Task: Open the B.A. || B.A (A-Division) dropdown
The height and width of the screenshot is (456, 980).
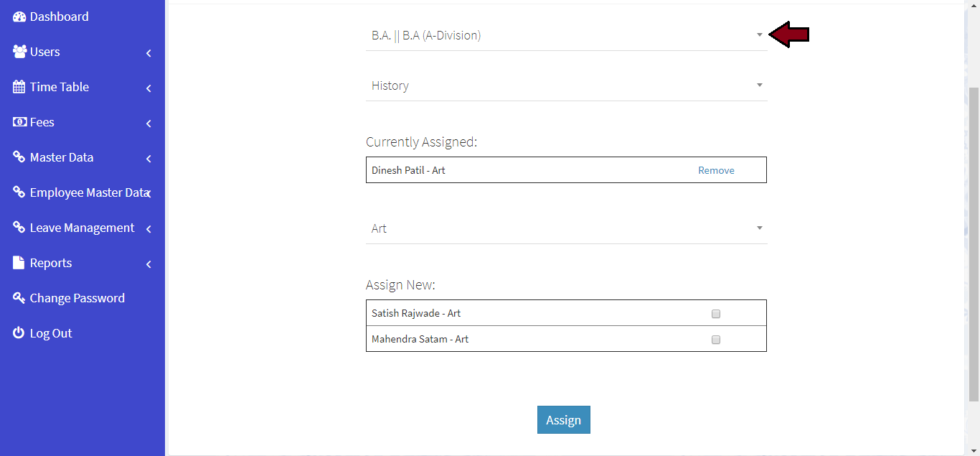Action: click(x=565, y=35)
